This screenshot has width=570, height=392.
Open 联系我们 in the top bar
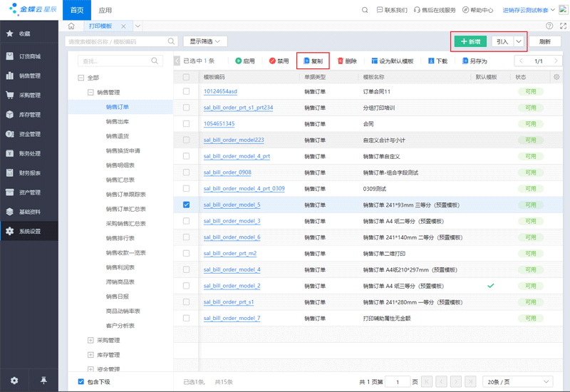coord(392,10)
